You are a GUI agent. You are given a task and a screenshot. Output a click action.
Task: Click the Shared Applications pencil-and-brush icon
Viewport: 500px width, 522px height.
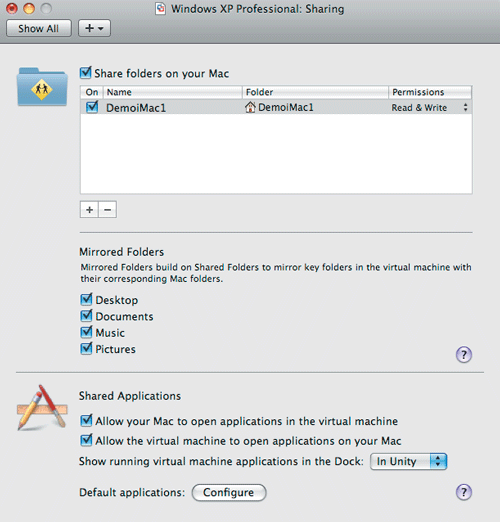[42, 407]
